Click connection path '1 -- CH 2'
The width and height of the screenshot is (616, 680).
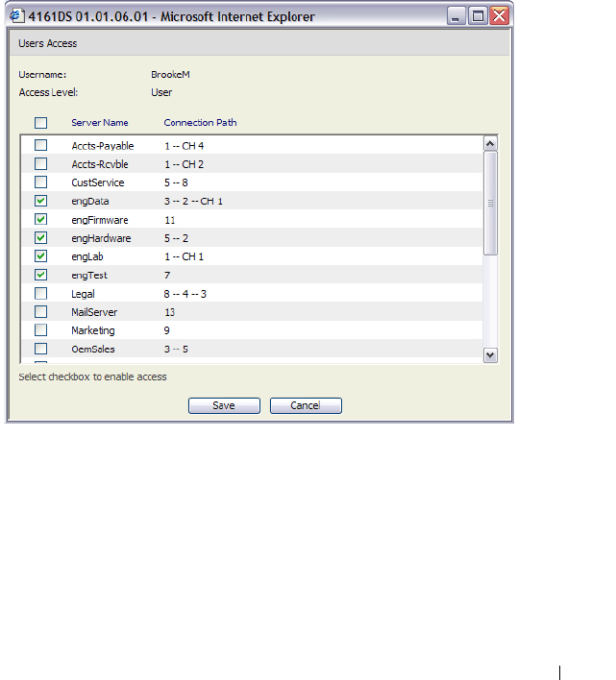(184, 164)
